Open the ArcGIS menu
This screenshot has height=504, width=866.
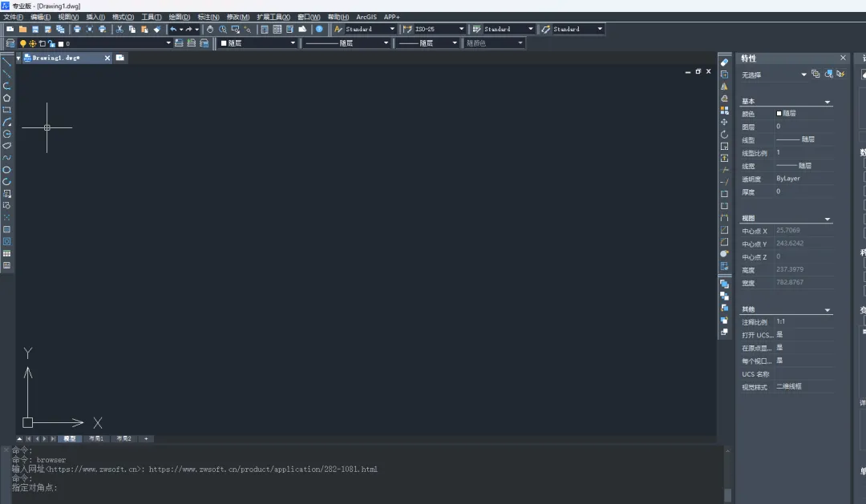(x=366, y=17)
